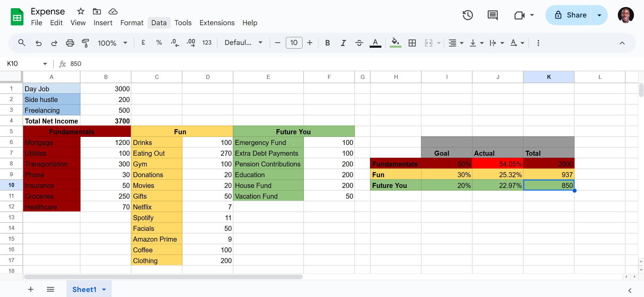Open the File menu
This screenshot has width=644, height=297.
pos(37,23)
